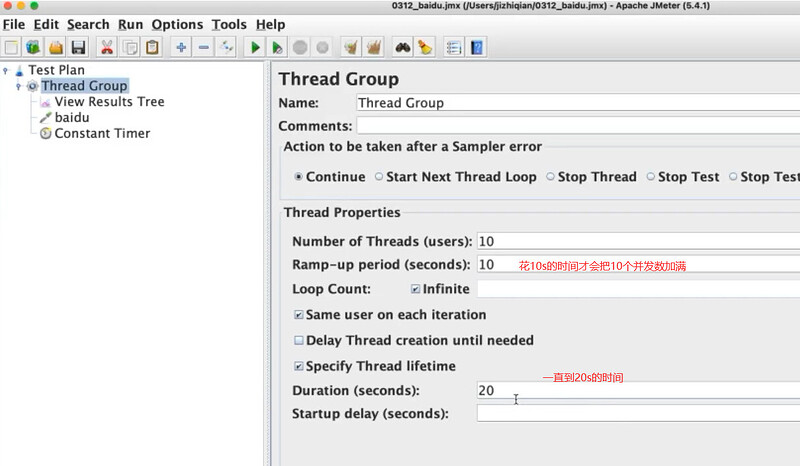Click the Name input field
The image size is (800, 466).
(578, 103)
